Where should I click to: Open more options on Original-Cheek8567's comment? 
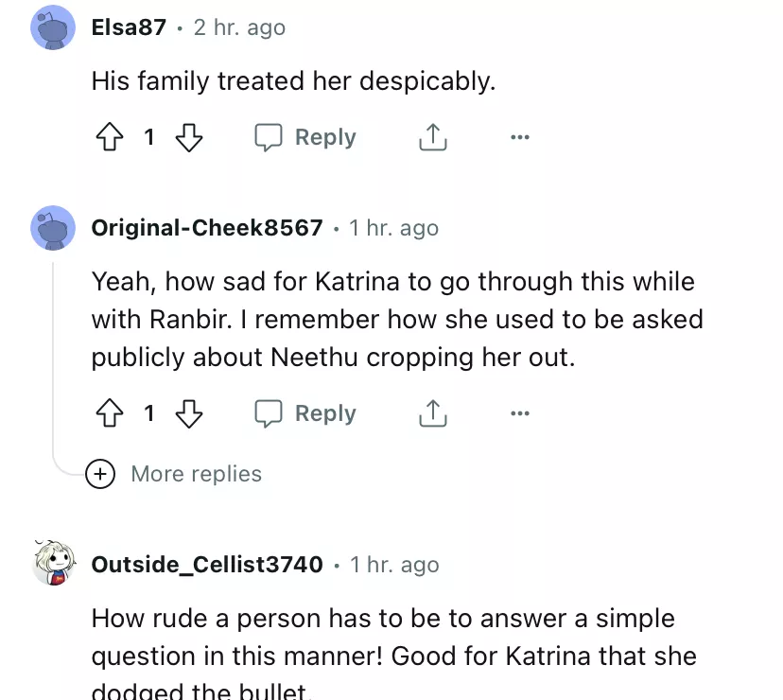(519, 414)
